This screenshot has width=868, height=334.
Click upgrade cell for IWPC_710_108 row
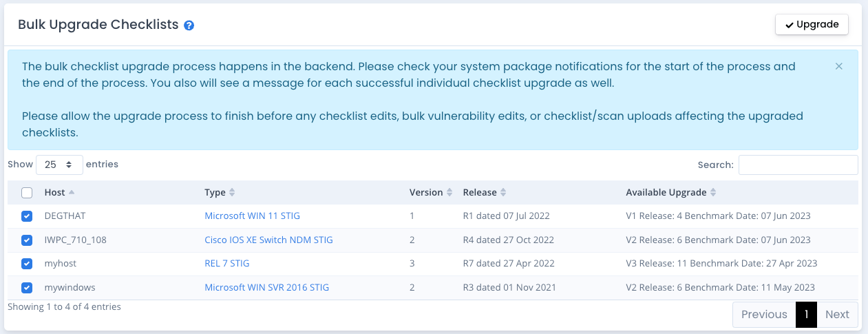[718, 240]
